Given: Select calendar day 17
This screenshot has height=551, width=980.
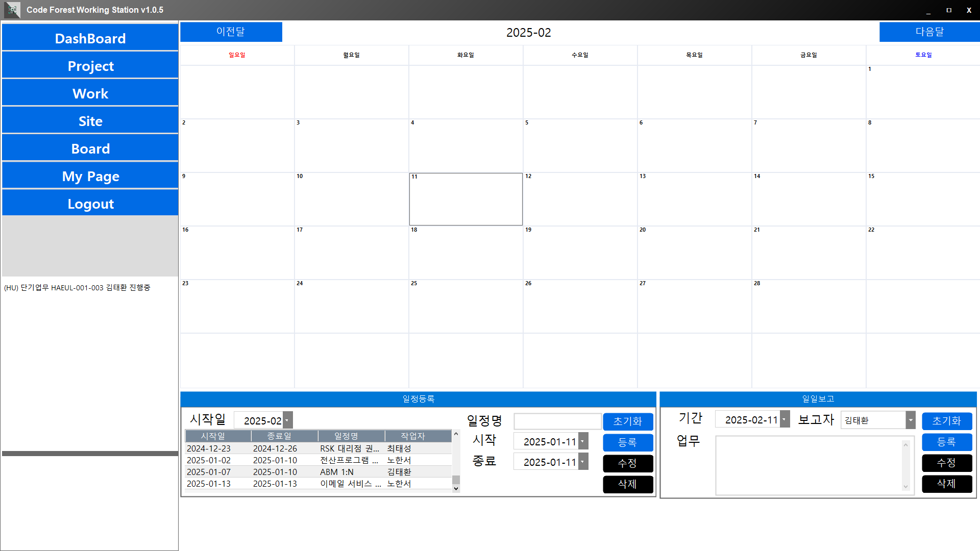Looking at the screenshot, I should [x=351, y=253].
